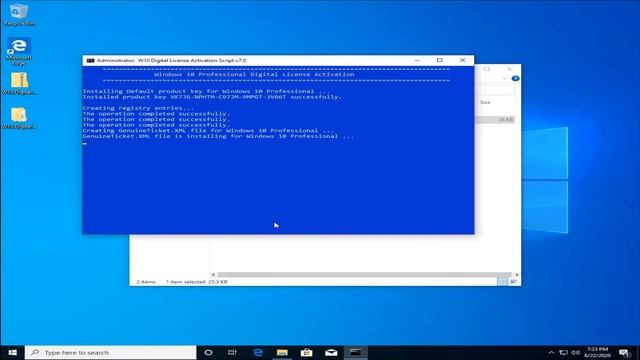
Task: Close the File Explorer window
Action: (509, 69)
